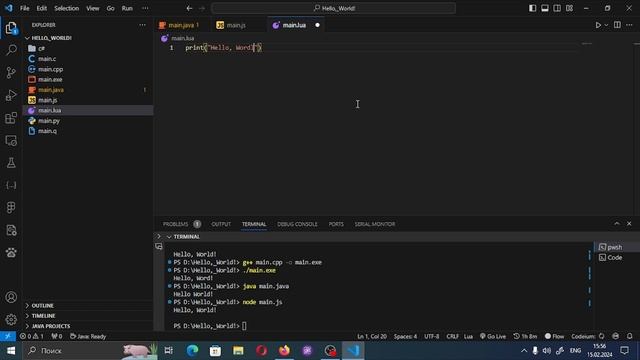Open the Extensions view

(x=11, y=118)
